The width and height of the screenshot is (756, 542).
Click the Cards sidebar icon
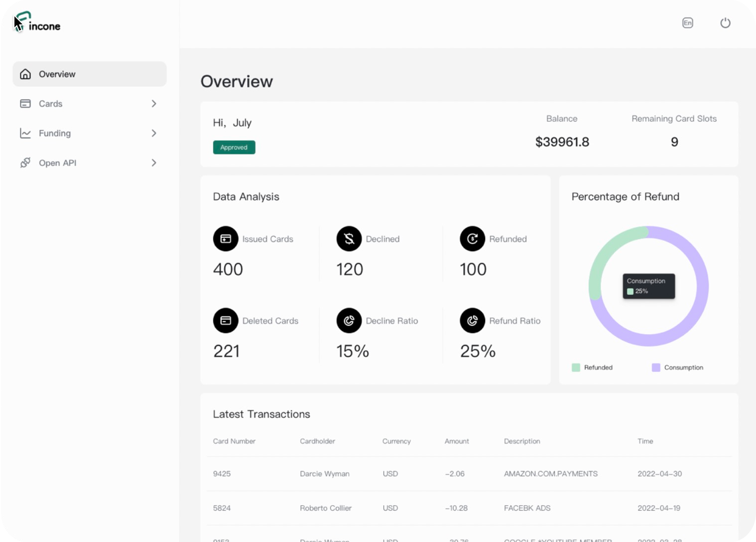click(25, 104)
